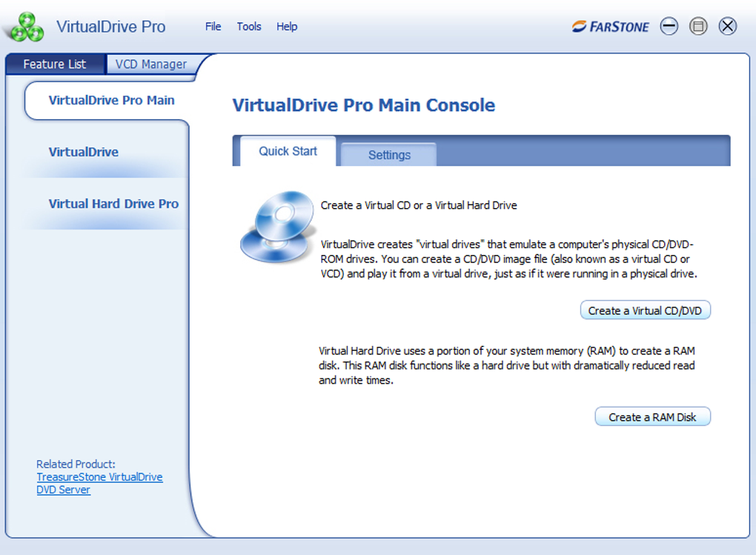Maximize the VirtualDrive Pro window
The width and height of the screenshot is (756, 555).
tap(698, 26)
